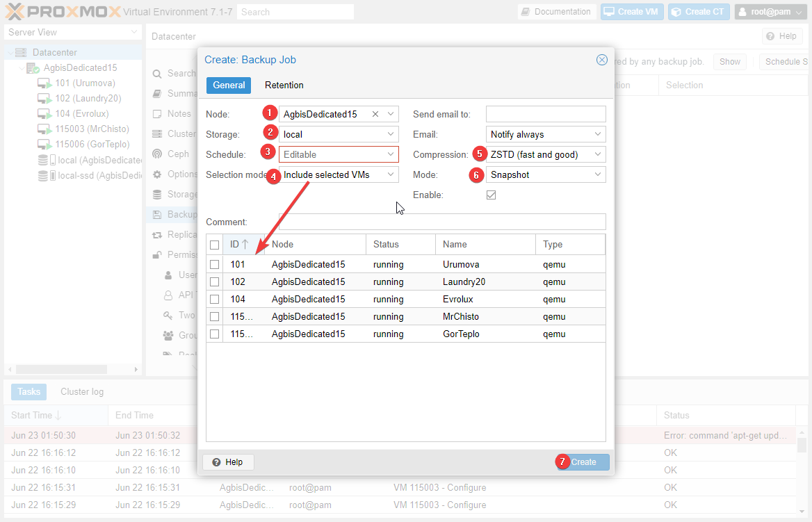The height and width of the screenshot is (522, 812).
Task: Collapse the Datacenter tree node
Action: tap(10, 53)
